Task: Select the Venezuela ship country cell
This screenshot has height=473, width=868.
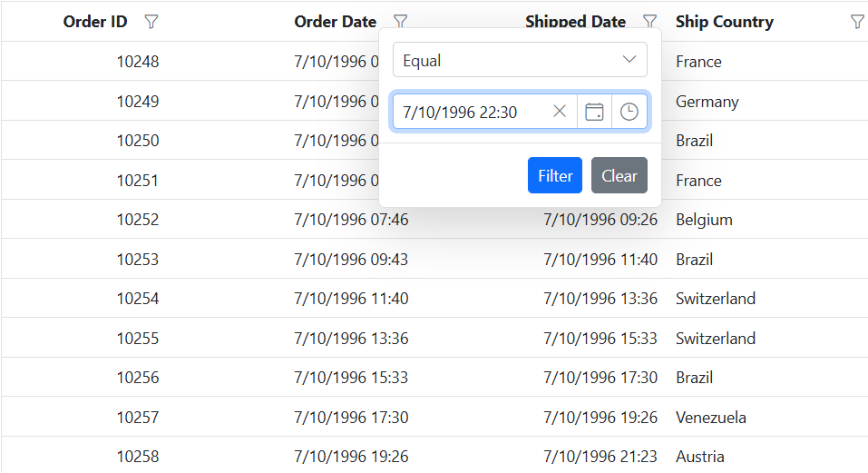Action: [x=711, y=418]
